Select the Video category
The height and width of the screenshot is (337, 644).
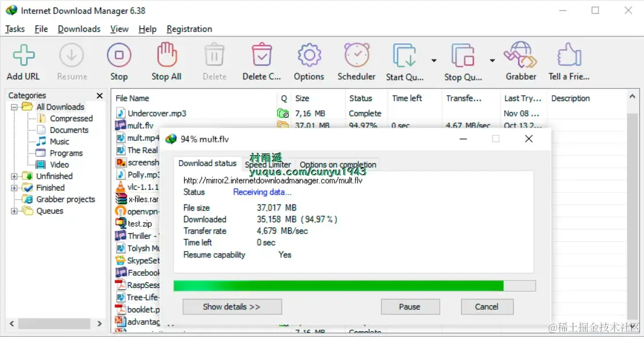pos(59,164)
